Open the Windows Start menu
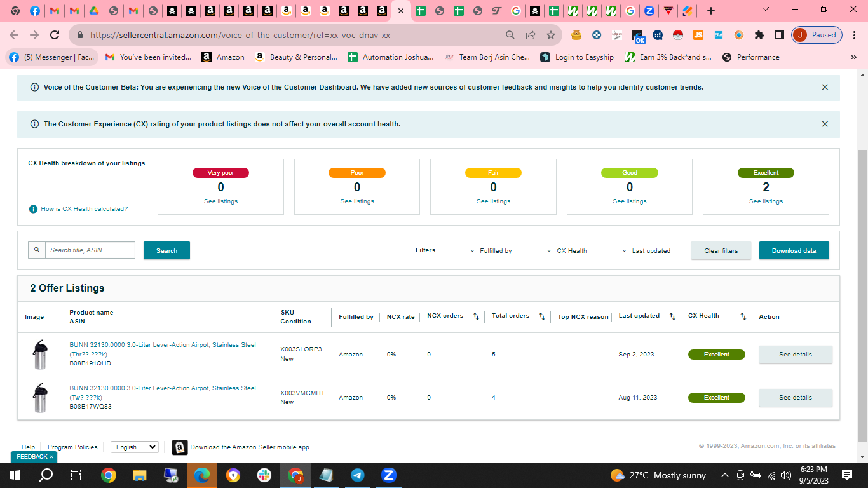The width and height of the screenshot is (868, 488). [x=15, y=475]
